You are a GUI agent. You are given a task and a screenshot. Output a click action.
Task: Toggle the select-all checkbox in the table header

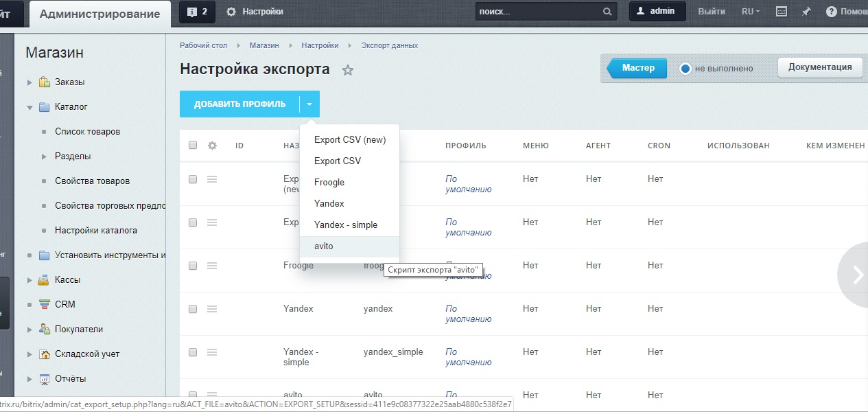pos(193,146)
